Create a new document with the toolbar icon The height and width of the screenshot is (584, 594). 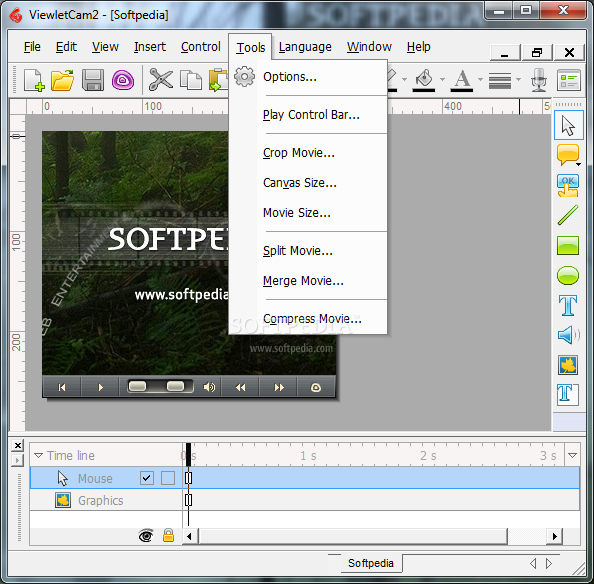click(x=34, y=80)
